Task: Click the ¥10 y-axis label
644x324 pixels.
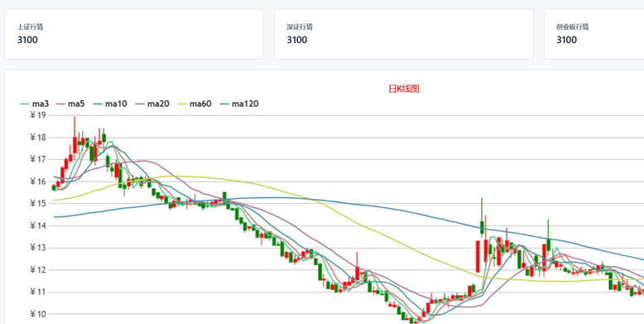Action: (x=39, y=314)
